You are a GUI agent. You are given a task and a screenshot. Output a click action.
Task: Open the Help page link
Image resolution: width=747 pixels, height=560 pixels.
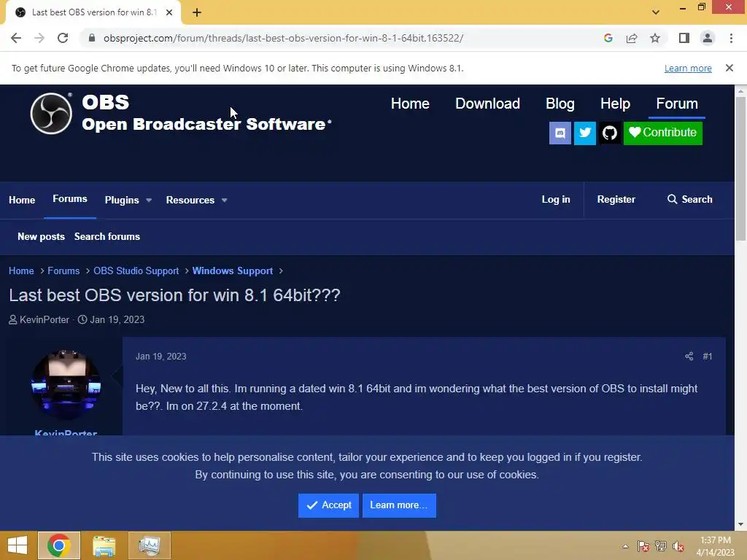tap(615, 104)
